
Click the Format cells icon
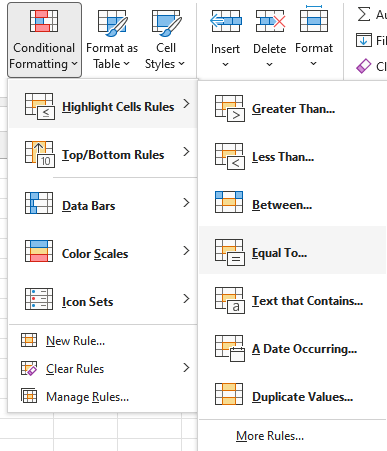314,19
